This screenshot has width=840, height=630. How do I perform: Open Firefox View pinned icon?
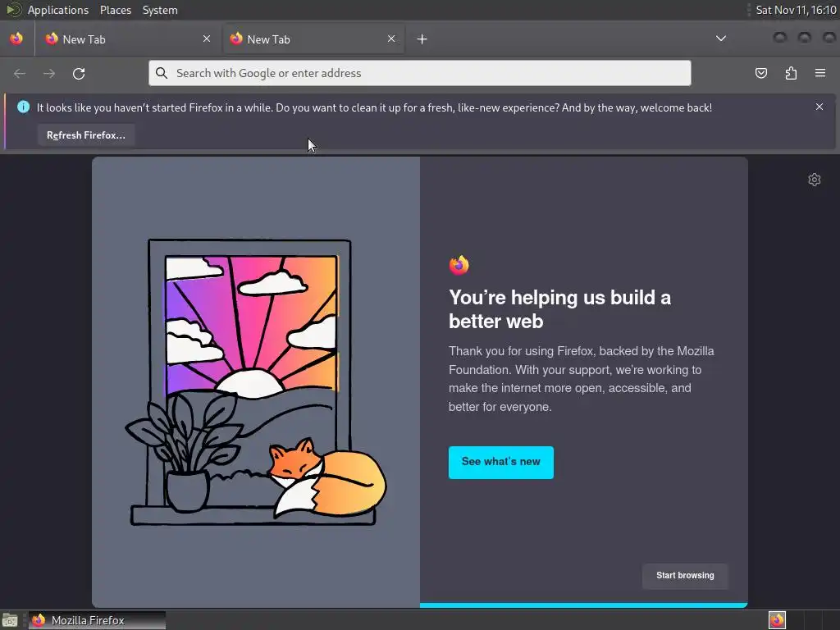(x=16, y=39)
